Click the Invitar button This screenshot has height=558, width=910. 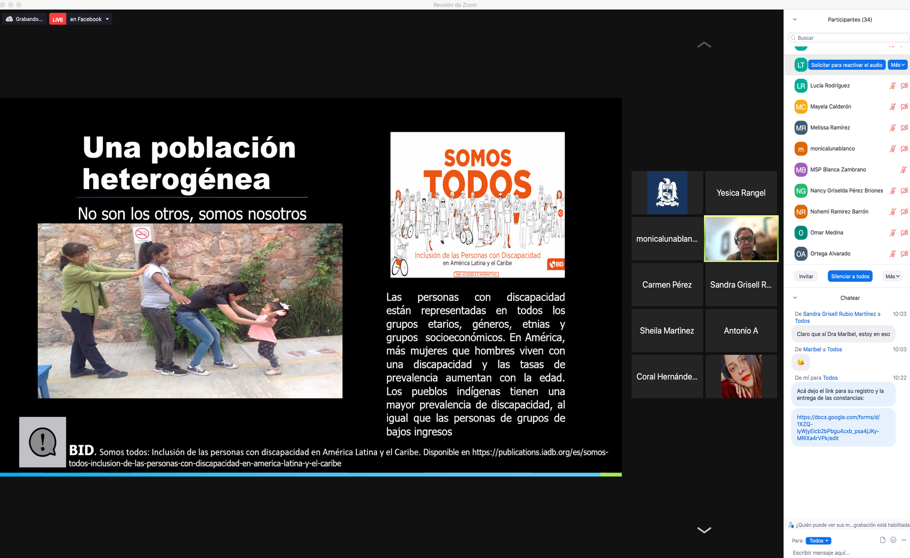point(806,276)
